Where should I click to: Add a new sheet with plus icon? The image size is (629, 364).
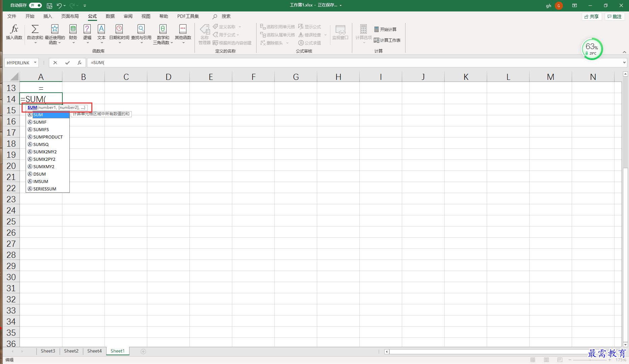pyautogui.click(x=143, y=352)
